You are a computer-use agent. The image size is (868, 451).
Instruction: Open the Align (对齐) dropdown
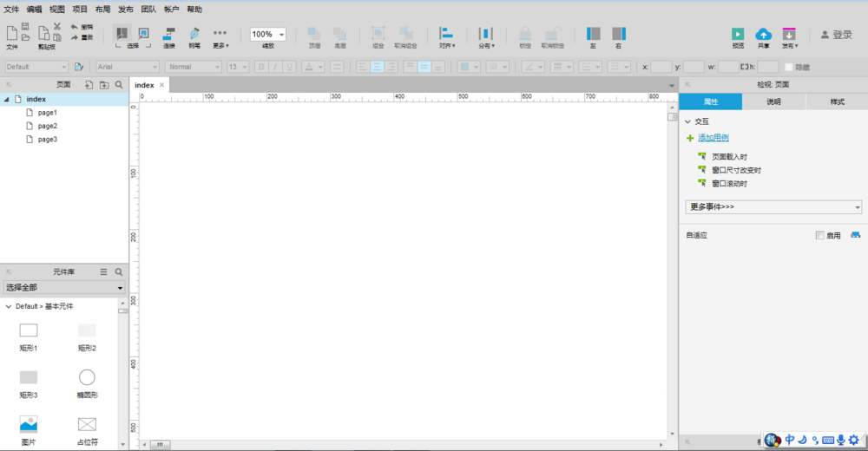(447, 37)
